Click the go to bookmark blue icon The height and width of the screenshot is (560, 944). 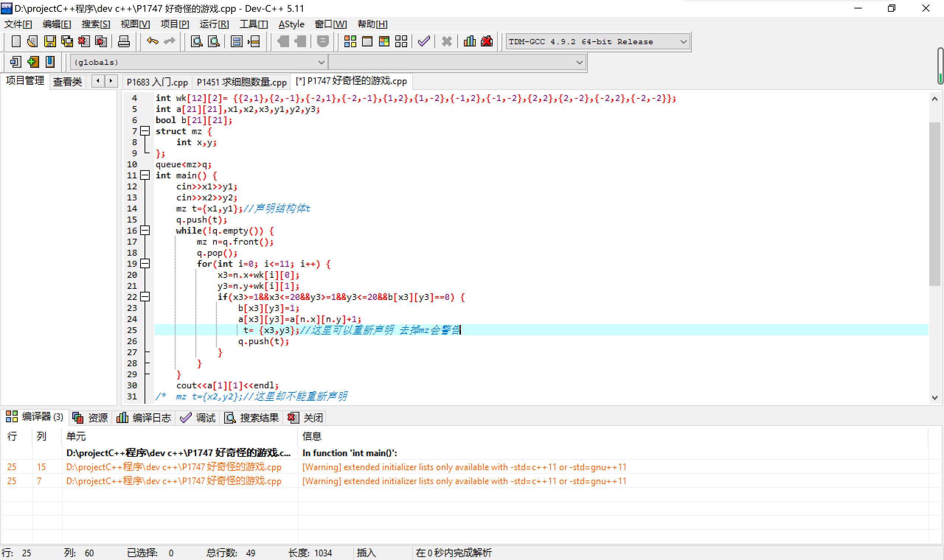tap(50, 62)
